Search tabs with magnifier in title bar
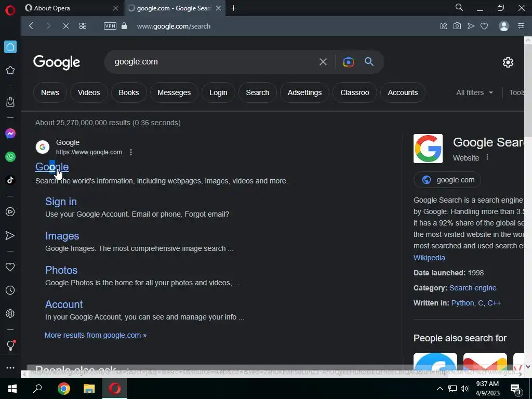This screenshot has height=399, width=532. tap(459, 7)
